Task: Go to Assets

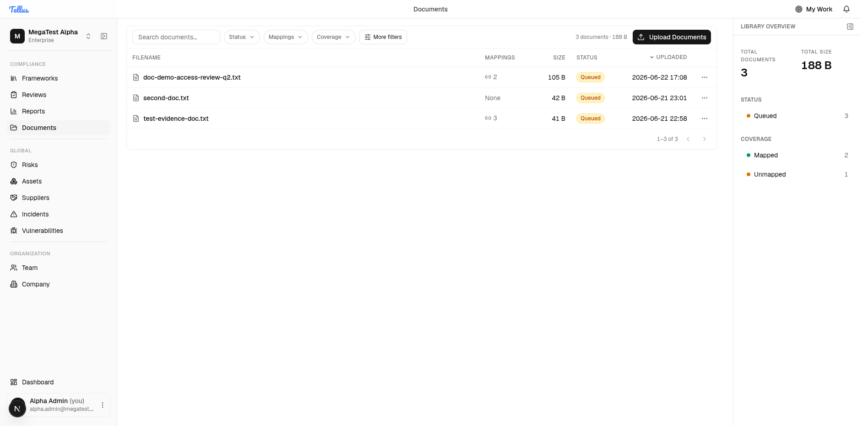Action: 59,181
